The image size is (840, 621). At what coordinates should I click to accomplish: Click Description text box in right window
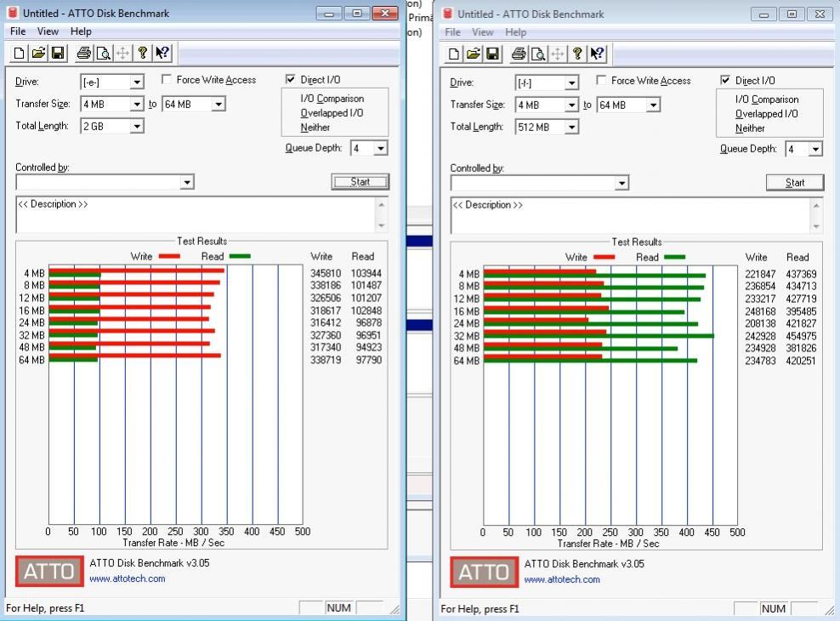click(631, 215)
